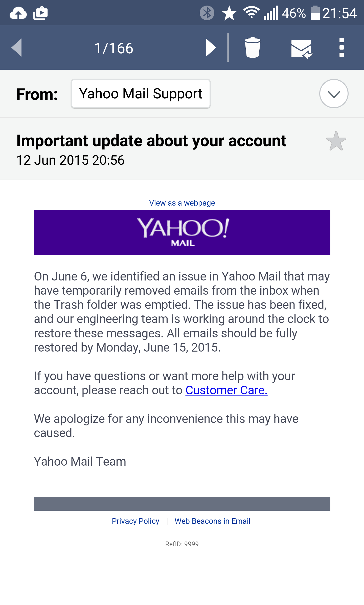Go to the previous email arrow
Viewport: 364px width, 605px height.
pyautogui.click(x=17, y=48)
